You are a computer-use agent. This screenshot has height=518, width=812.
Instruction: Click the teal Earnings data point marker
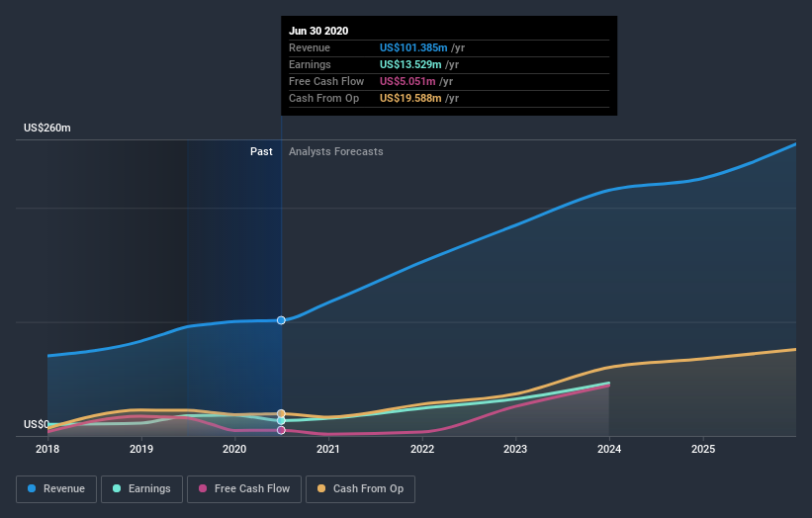[281, 421]
